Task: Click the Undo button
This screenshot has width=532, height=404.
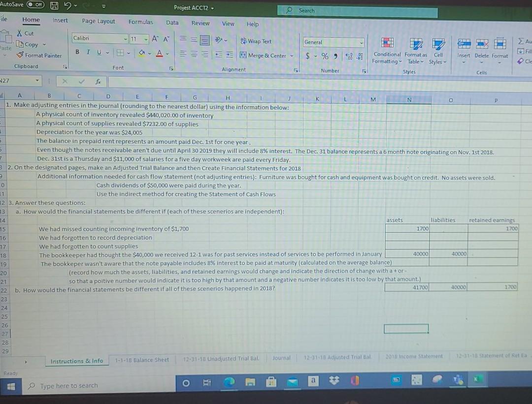Action: click(67, 4)
